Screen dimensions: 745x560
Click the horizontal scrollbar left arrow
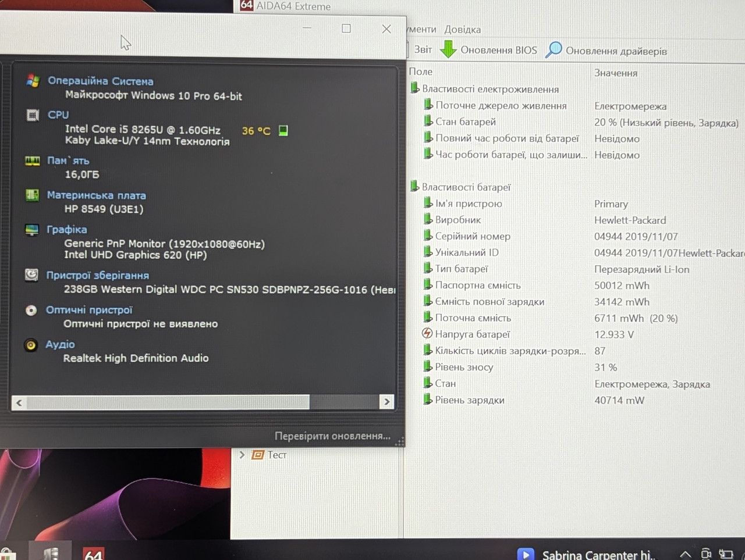[19, 402]
